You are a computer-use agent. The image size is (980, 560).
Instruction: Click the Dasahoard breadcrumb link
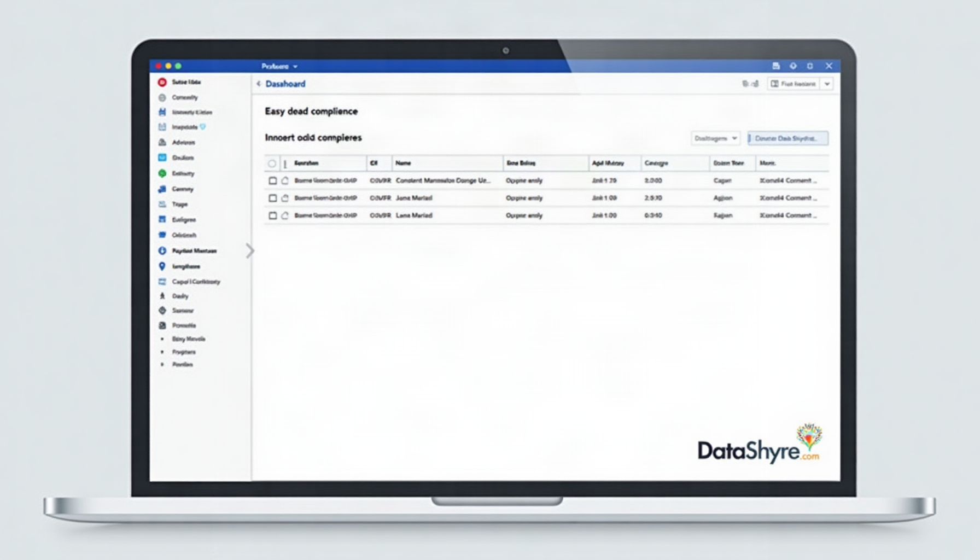pos(285,84)
